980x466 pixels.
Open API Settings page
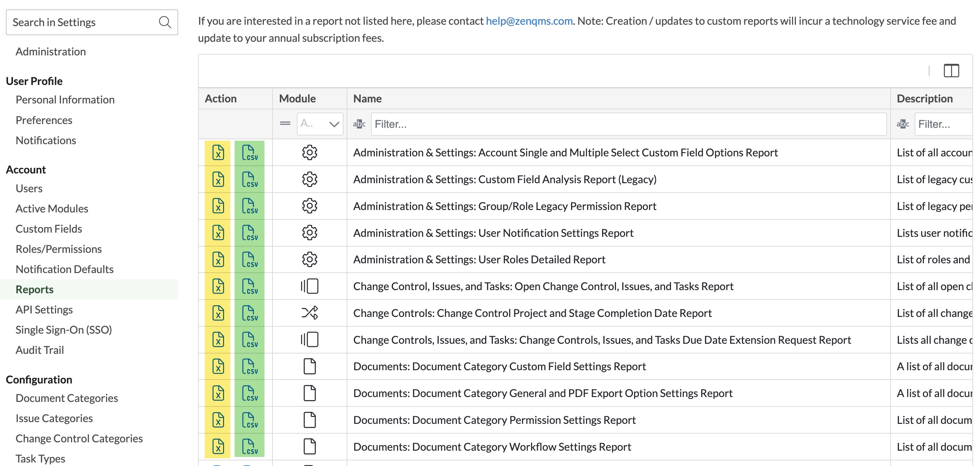[x=44, y=310]
